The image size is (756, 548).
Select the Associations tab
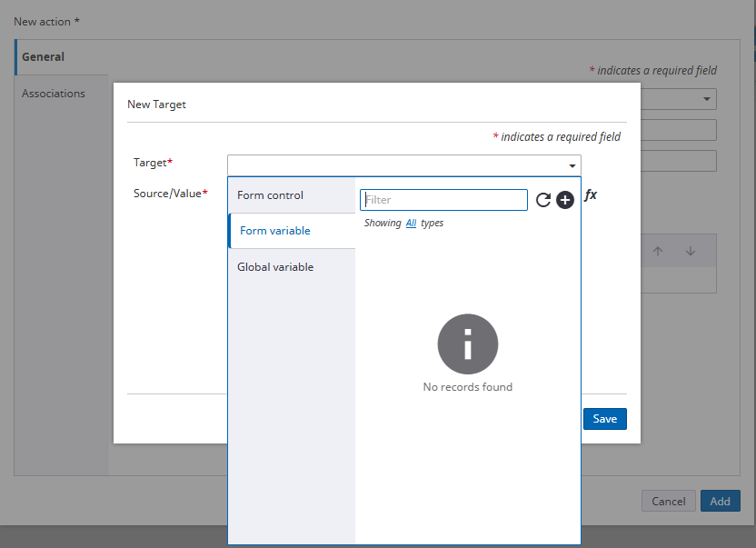(x=53, y=93)
